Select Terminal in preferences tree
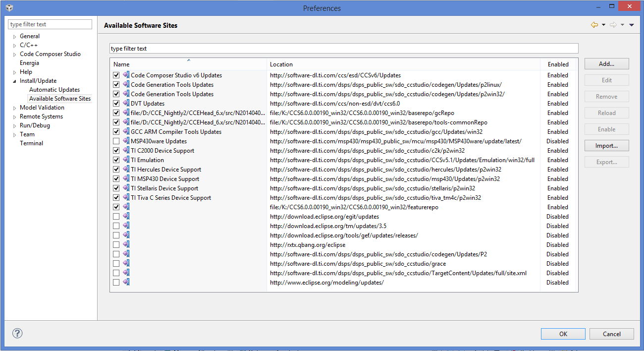Screen dimensions: 644x351 31,143
